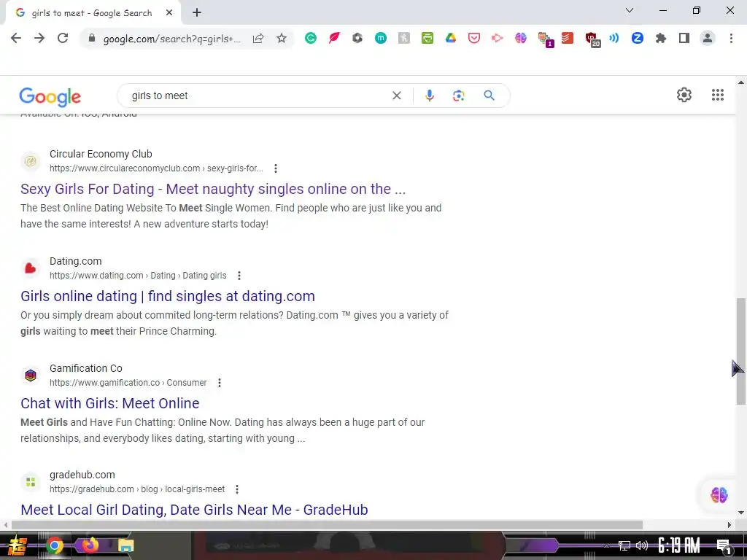The height and width of the screenshot is (560, 747).
Task: Reload the current page
Action: [x=63, y=38]
